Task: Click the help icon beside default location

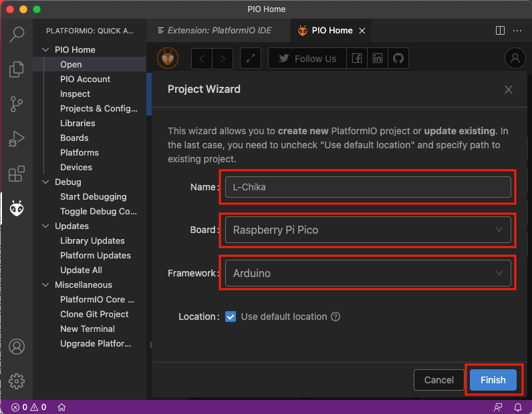Action: pos(336,317)
